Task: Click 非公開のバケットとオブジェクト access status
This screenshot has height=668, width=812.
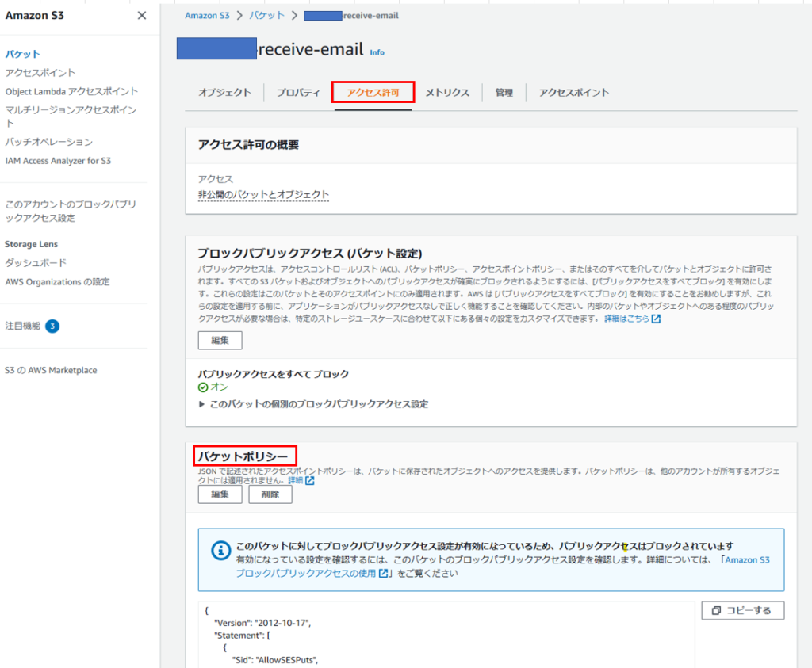Action: [x=263, y=195]
